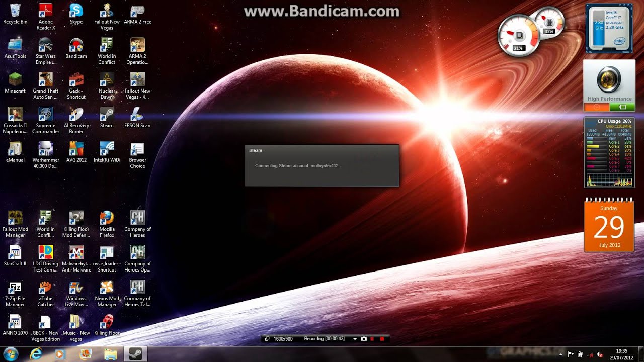Select the Fallout New Vegas icon
Viewport: 644px width, 362px height.
107,17
